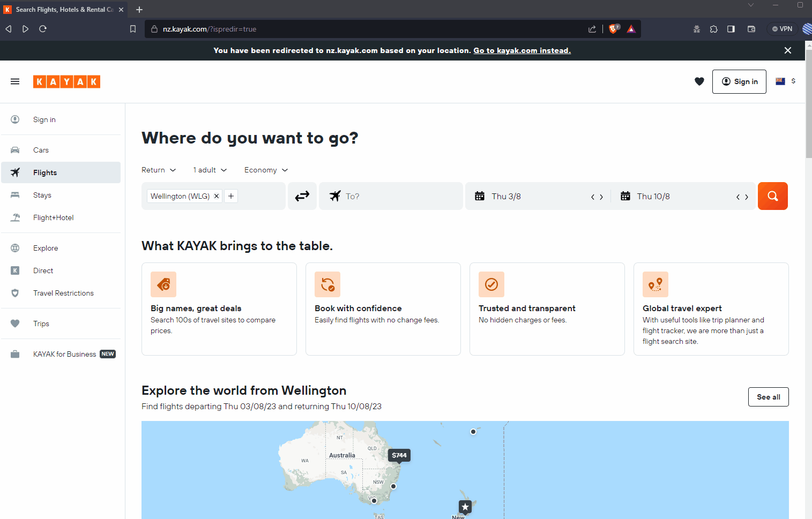Open Travel Restrictions in the sidebar
Screen dimensions: 812x519
click(x=61, y=293)
